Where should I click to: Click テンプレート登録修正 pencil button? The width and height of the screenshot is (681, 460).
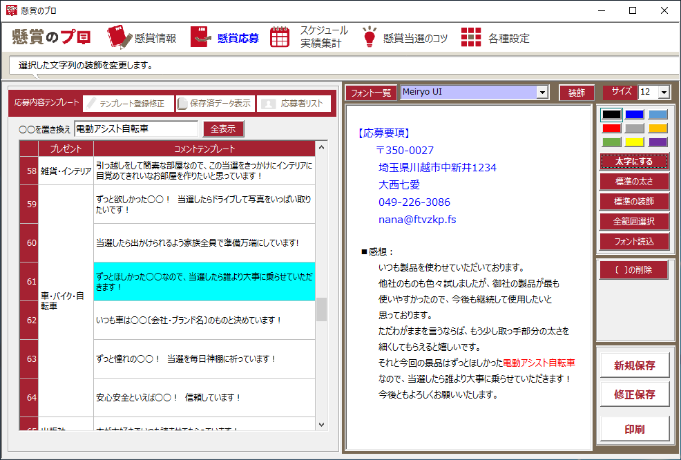(x=129, y=103)
